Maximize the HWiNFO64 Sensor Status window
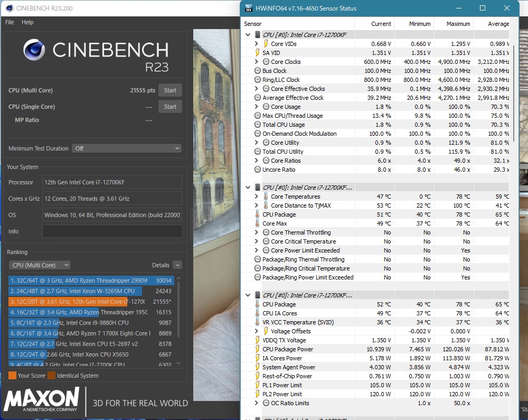The height and width of the screenshot is (420, 528). point(483,8)
